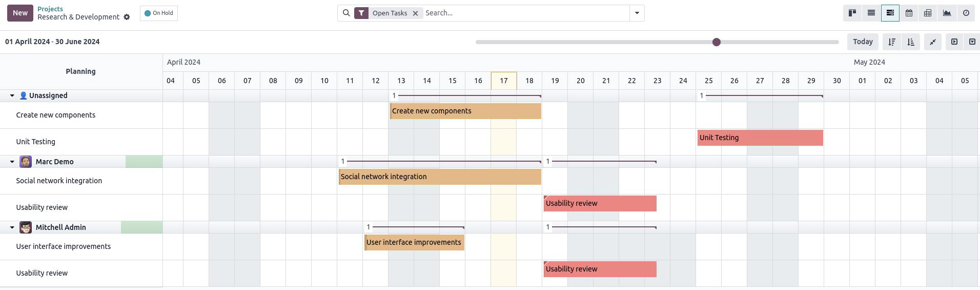Click the compress rows arrows icon

point(933,42)
